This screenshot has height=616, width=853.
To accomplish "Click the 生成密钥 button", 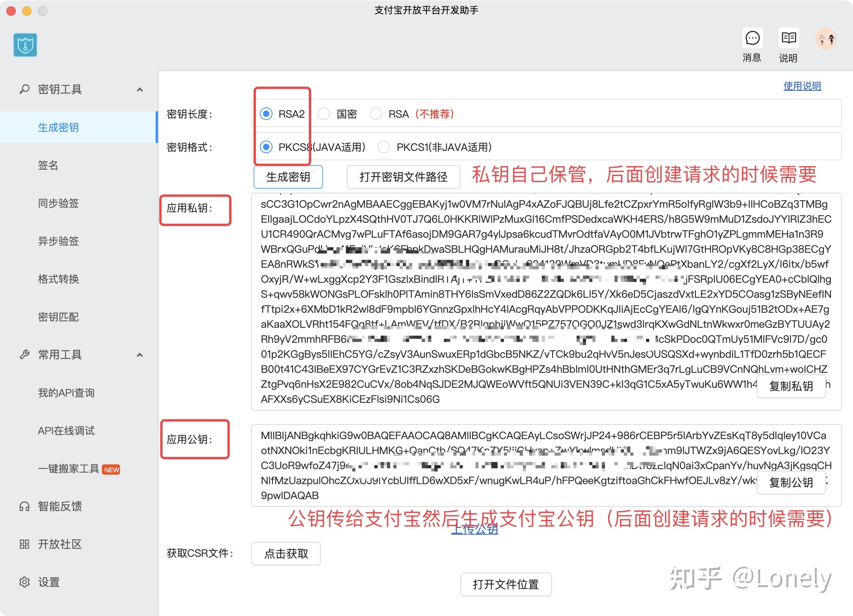I will click(x=288, y=177).
